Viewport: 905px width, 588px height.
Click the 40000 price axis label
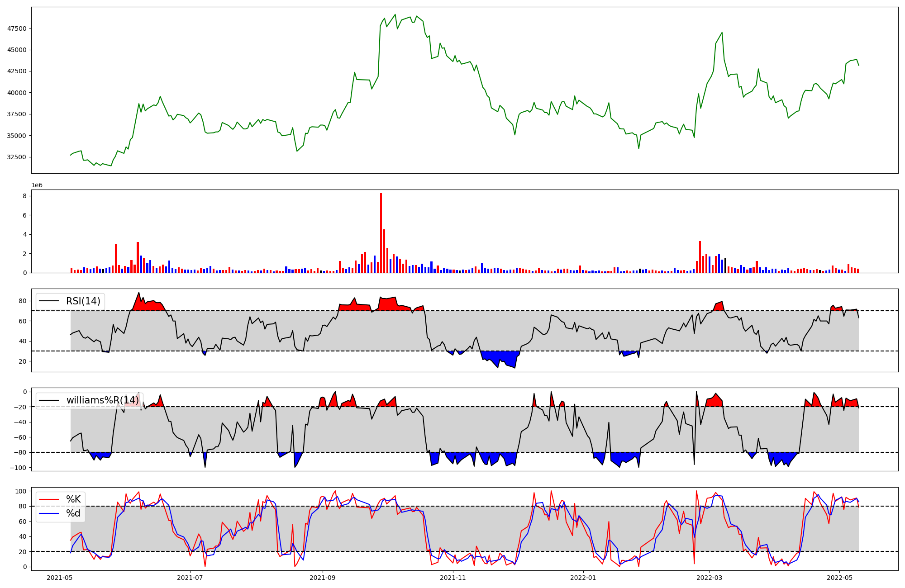point(17,93)
